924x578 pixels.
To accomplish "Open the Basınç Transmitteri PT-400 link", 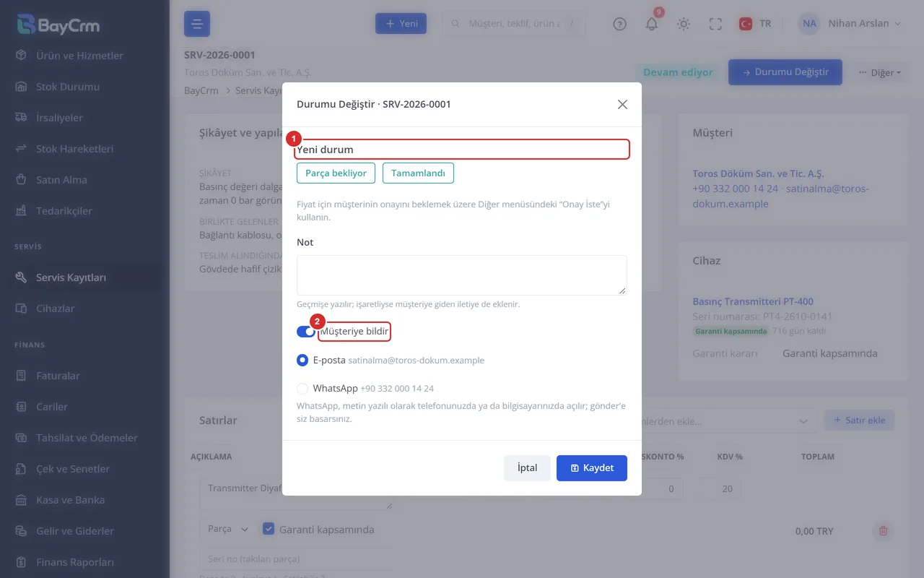I will point(753,301).
